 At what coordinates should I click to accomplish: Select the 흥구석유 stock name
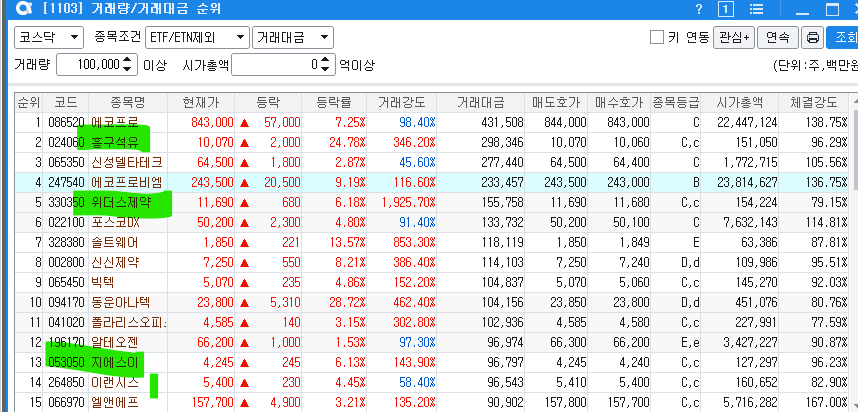[113, 143]
